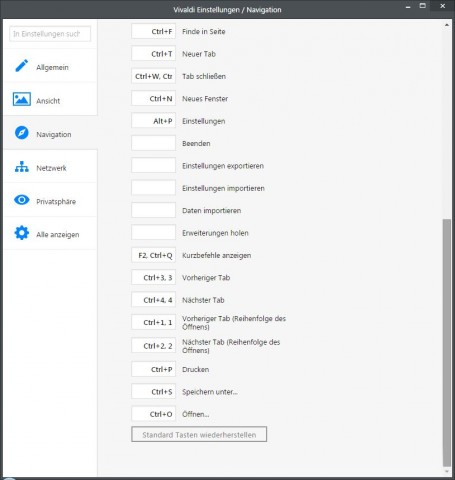Viewport: 455px width, 480px height.
Task: Click the 'Finde in Seite' label
Action: click(204, 32)
